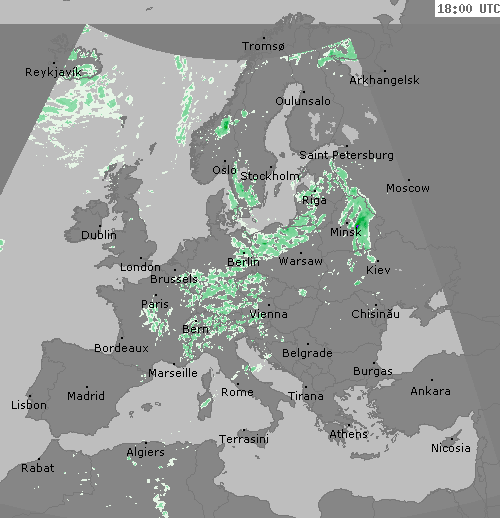The height and width of the screenshot is (518, 500).
Task: Select the Ankara city label
Action: click(x=430, y=391)
